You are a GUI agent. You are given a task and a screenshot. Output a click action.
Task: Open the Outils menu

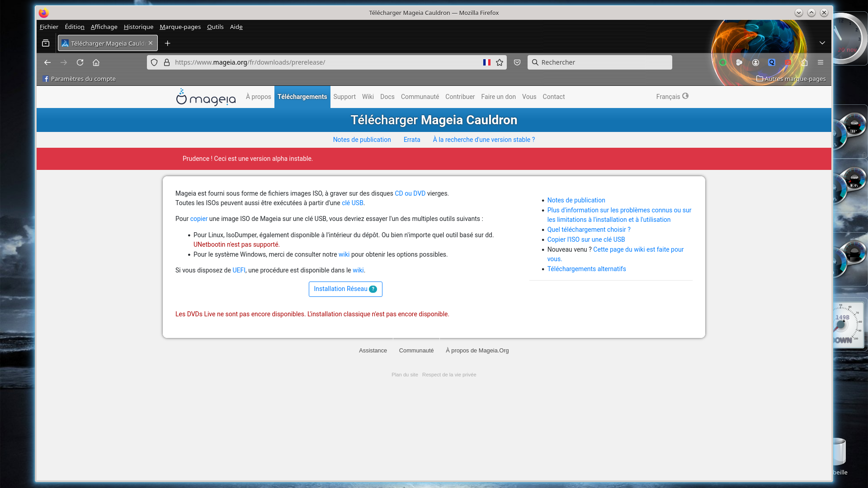(215, 27)
